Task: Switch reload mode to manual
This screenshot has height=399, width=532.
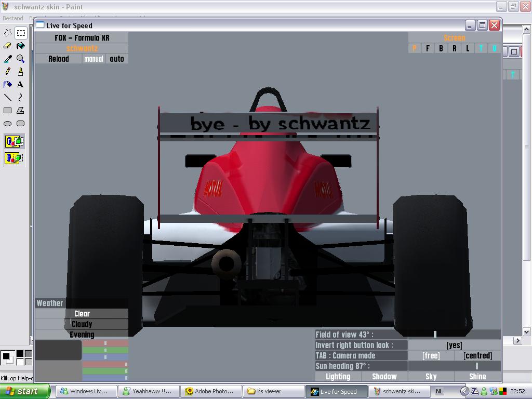Action: pos(94,59)
